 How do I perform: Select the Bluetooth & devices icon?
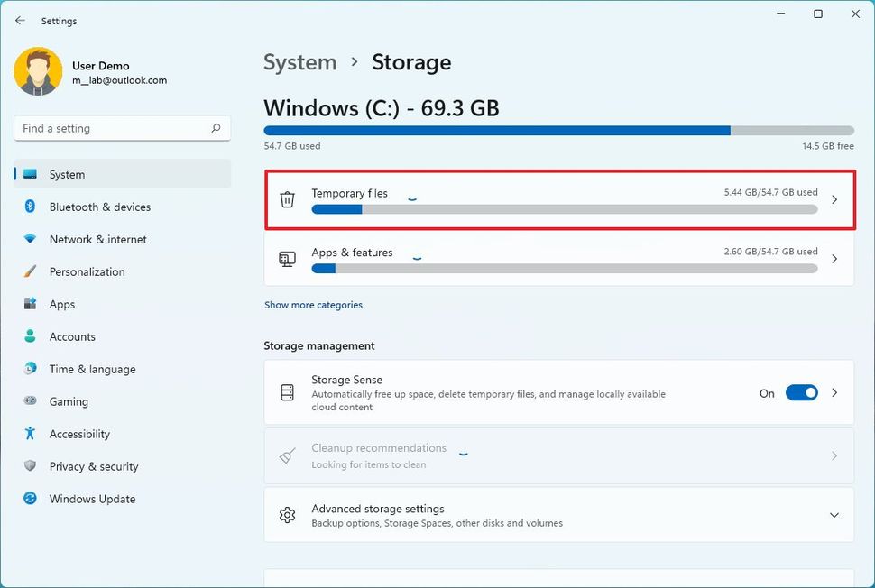[27, 207]
